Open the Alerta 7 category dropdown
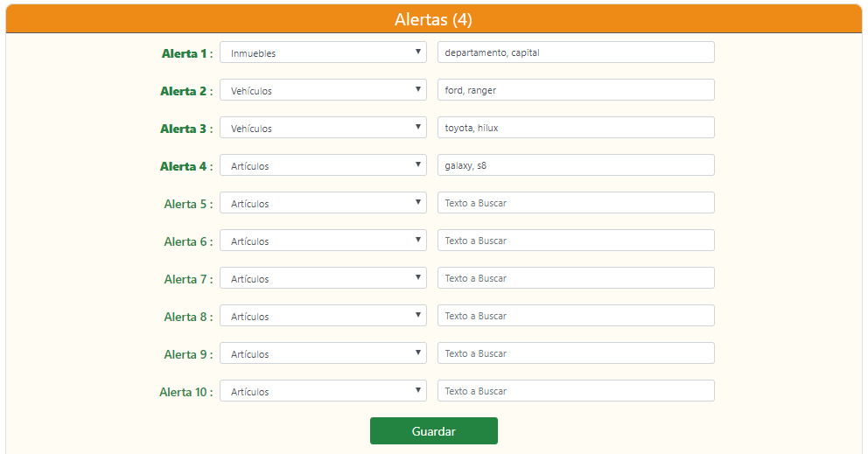The height and width of the screenshot is (454, 868). [x=323, y=278]
